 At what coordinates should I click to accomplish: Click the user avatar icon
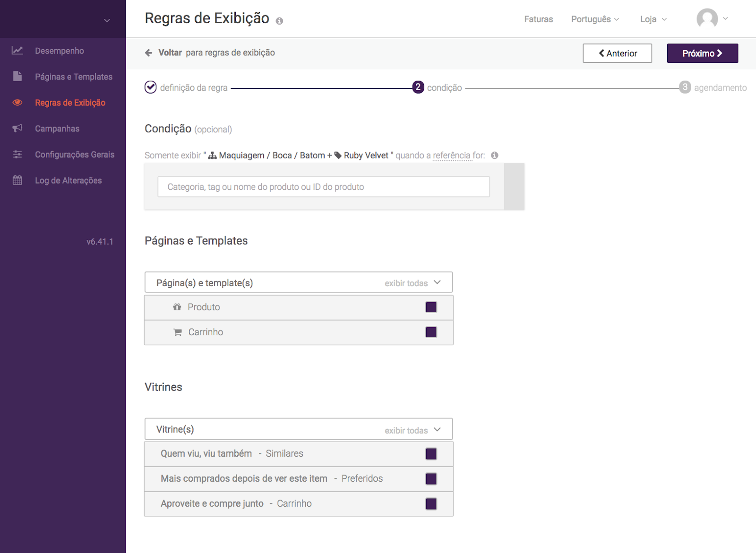pos(707,19)
